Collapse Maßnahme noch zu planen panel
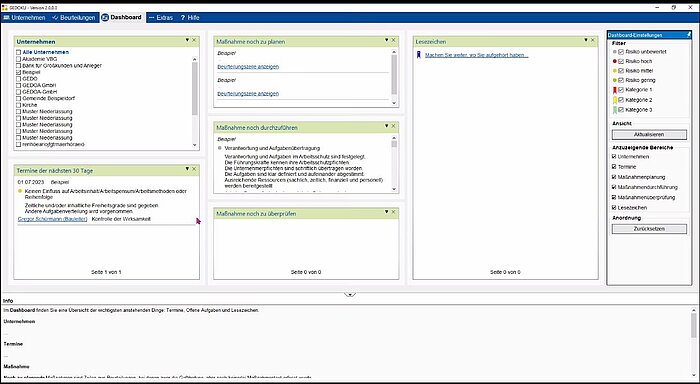This screenshot has height=384, width=700. pyautogui.click(x=387, y=40)
